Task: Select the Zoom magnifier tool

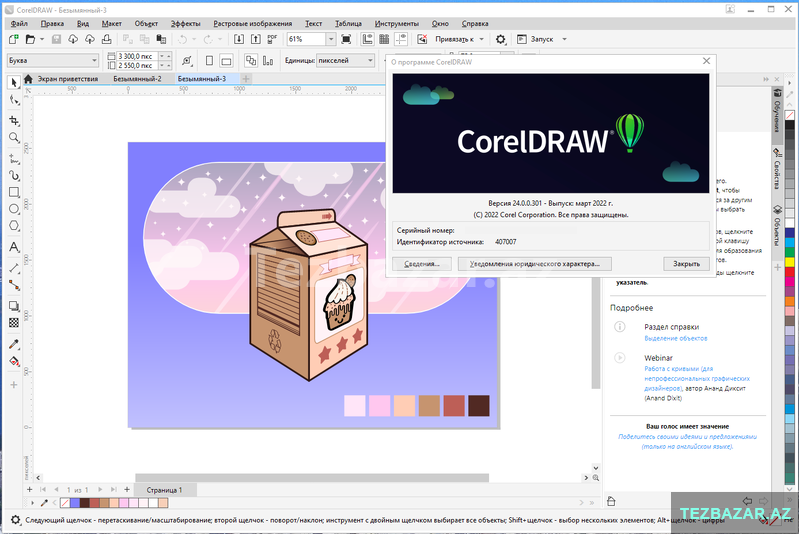Action: pyautogui.click(x=14, y=138)
